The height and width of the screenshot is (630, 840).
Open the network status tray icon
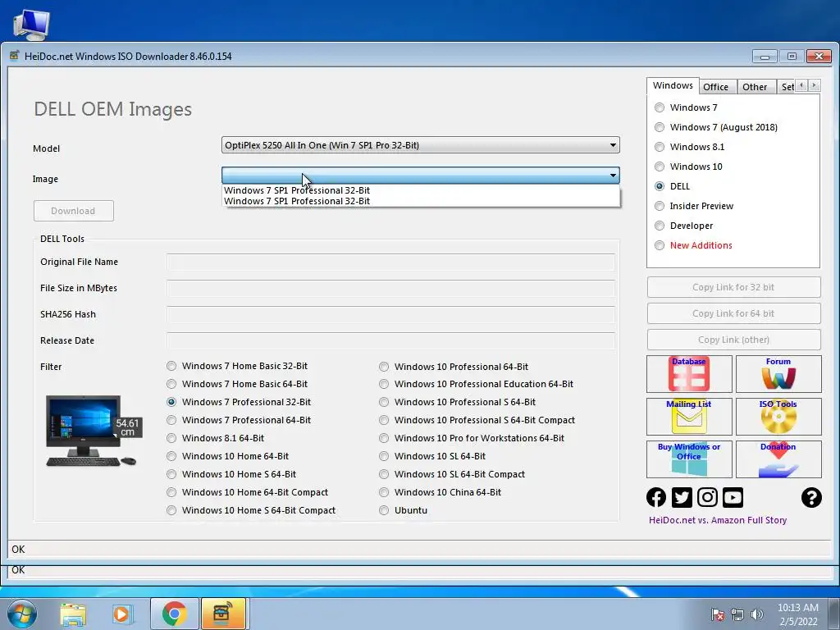tap(737, 614)
